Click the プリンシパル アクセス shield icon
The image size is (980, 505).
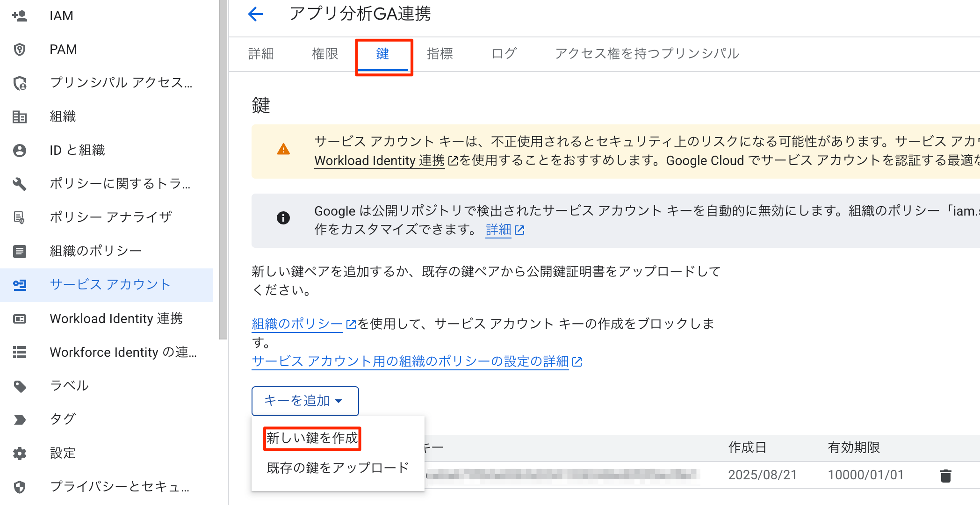click(x=20, y=83)
